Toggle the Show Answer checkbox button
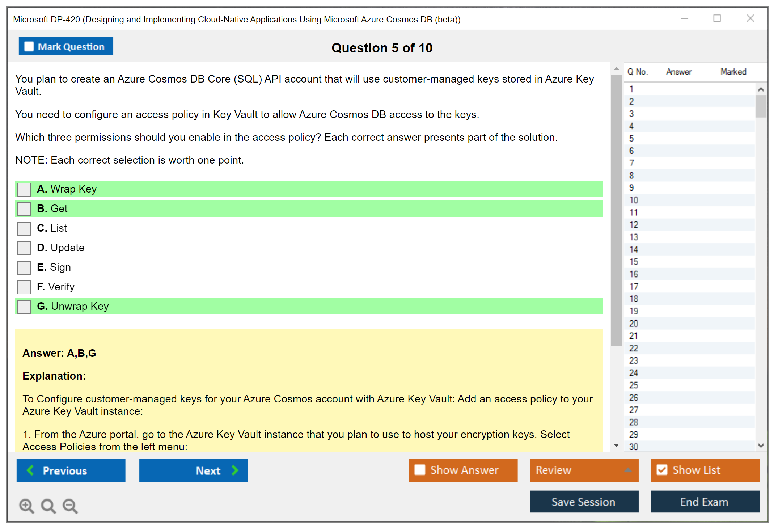The width and height of the screenshot is (778, 532). tap(420, 470)
